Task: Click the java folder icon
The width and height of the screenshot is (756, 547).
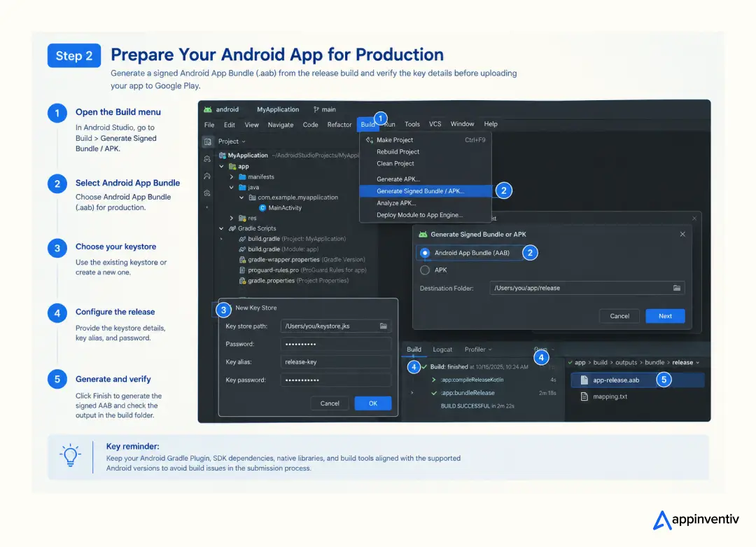Action: point(242,187)
